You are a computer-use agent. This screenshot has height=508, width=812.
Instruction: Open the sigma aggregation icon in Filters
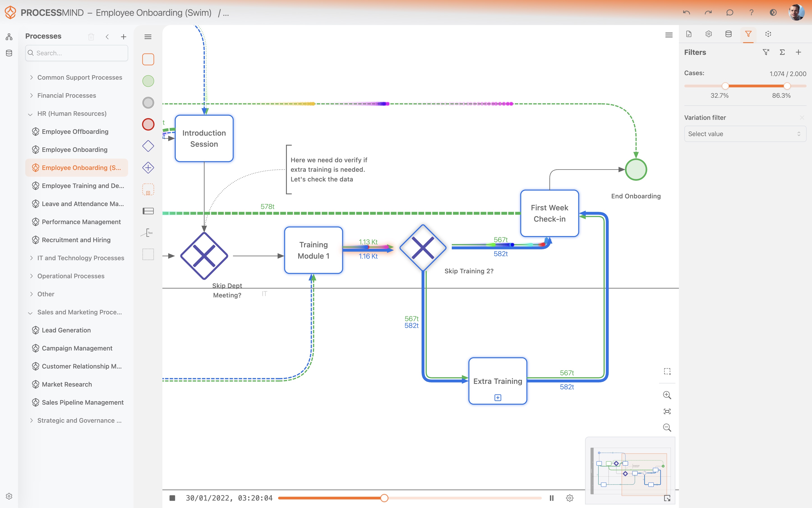(782, 52)
